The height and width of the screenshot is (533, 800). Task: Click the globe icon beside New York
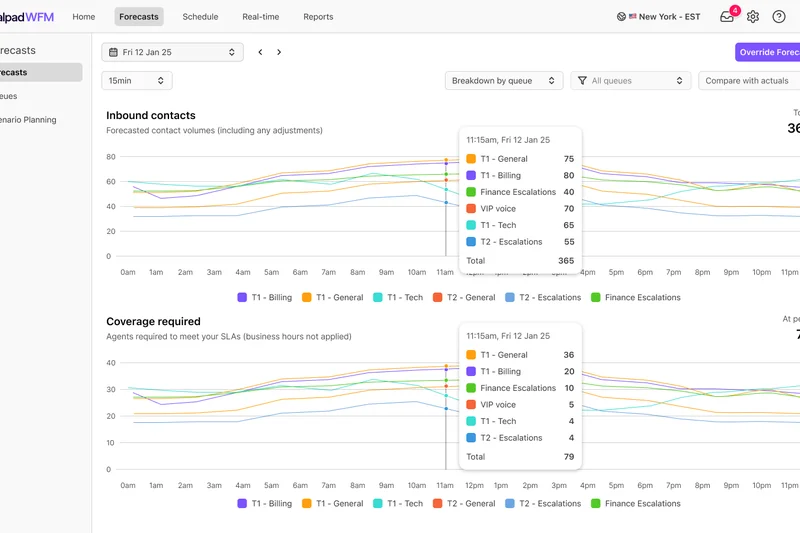click(x=621, y=17)
